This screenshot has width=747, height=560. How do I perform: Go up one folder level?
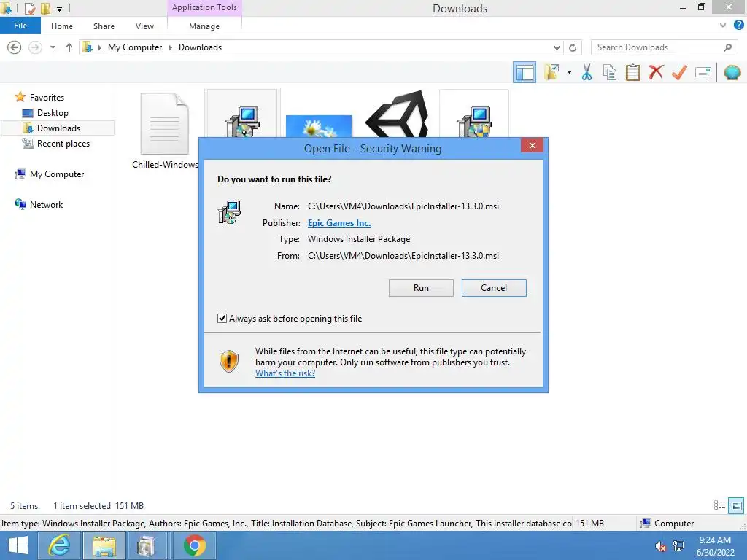coord(69,47)
